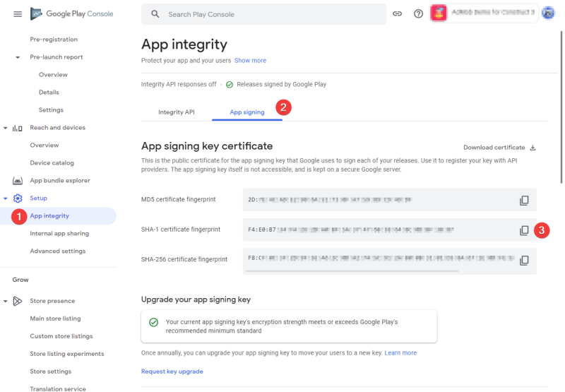Image resolution: width=565 pixels, height=392 pixels.
Task: Copy the page link icon
Action: point(397,13)
